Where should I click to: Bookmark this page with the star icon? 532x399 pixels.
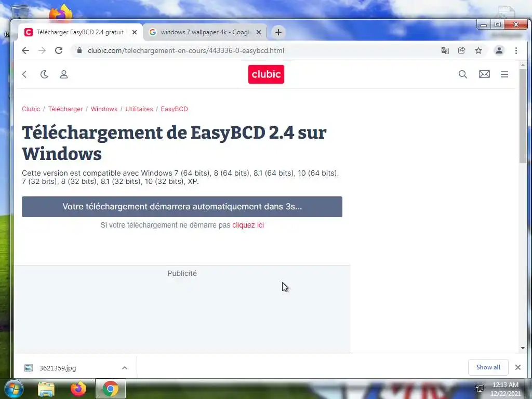tap(478, 50)
